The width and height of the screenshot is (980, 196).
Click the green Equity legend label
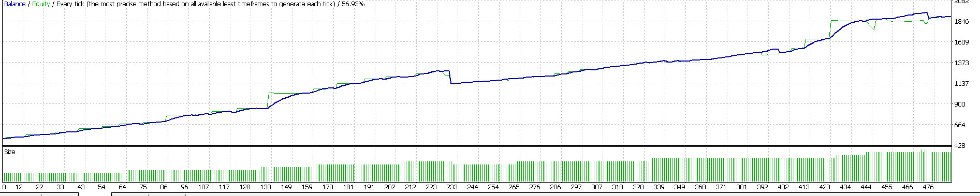coord(41,4)
